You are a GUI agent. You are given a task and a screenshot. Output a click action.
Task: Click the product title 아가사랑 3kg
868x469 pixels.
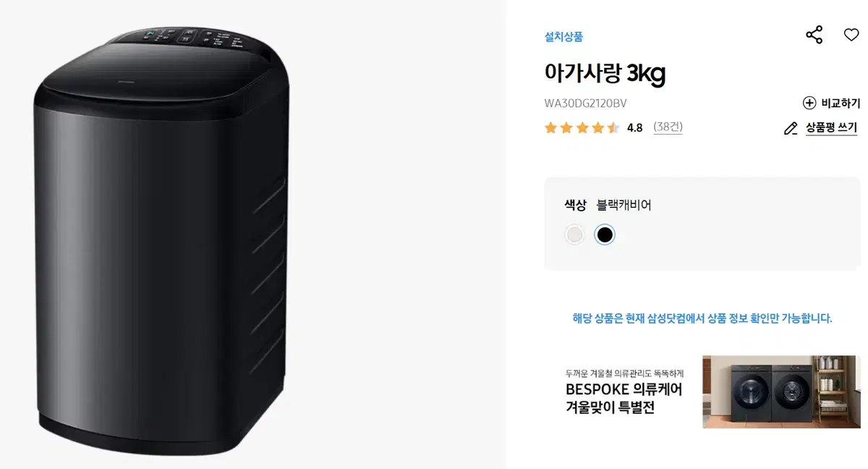coord(605,74)
